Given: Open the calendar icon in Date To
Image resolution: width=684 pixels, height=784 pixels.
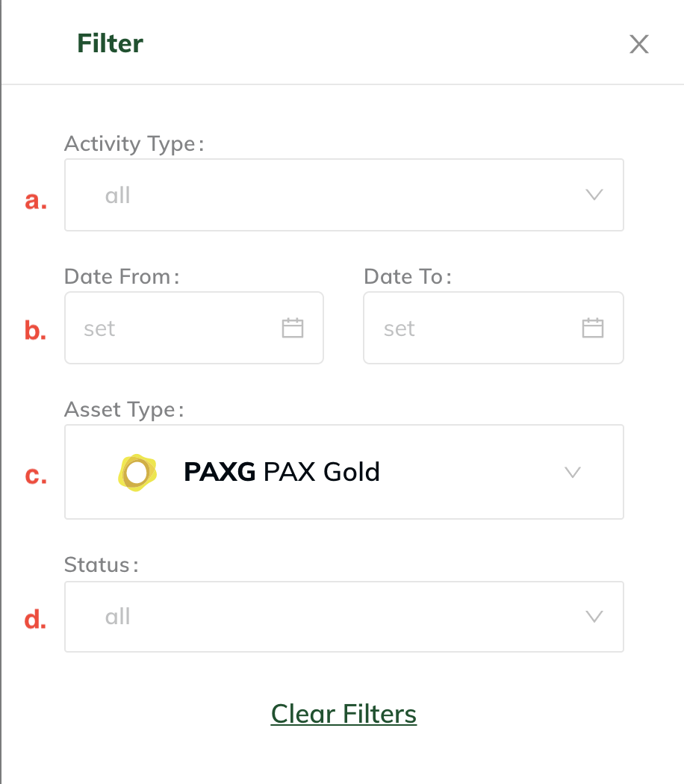Looking at the screenshot, I should coord(593,328).
